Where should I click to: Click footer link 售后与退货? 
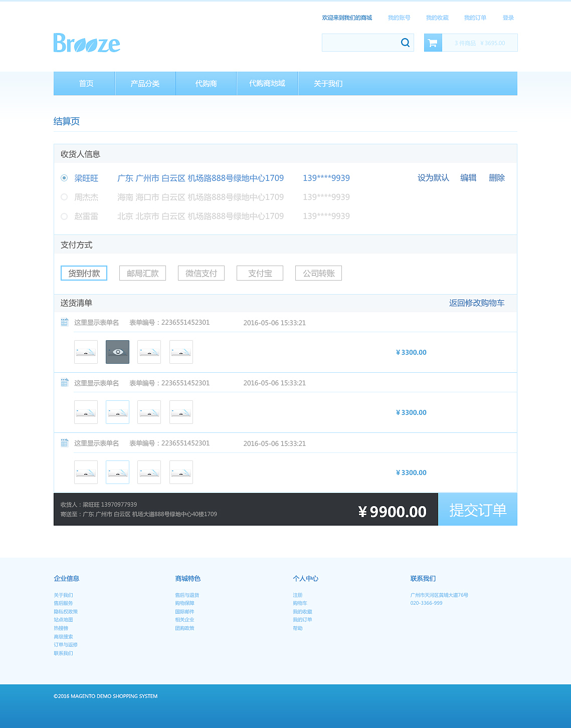[x=187, y=595]
